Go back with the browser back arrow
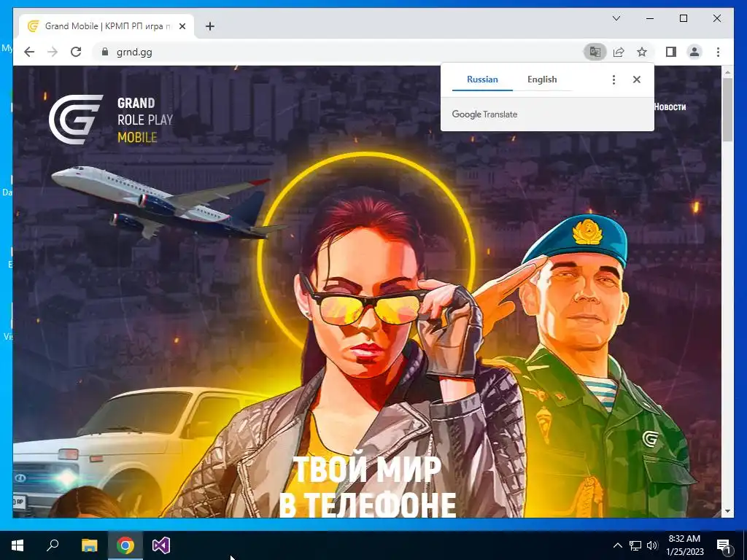The width and height of the screenshot is (747, 560). pyautogui.click(x=29, y=52)
